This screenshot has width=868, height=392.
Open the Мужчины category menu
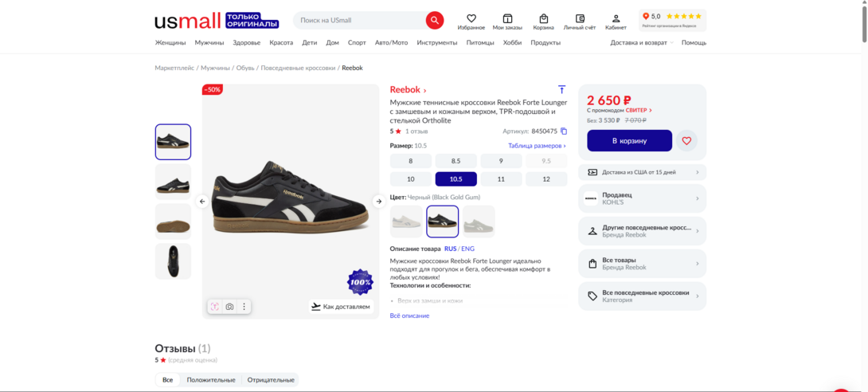point(209,43)
